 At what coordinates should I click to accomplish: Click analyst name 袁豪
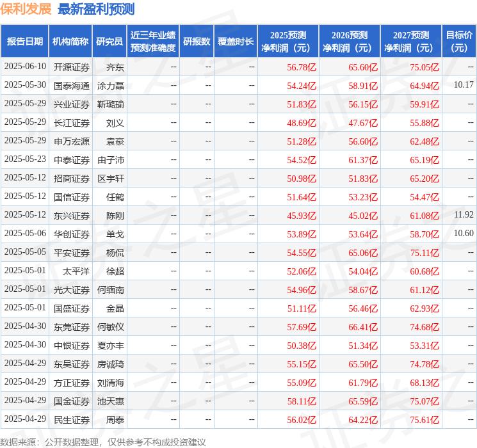[115, 141]
